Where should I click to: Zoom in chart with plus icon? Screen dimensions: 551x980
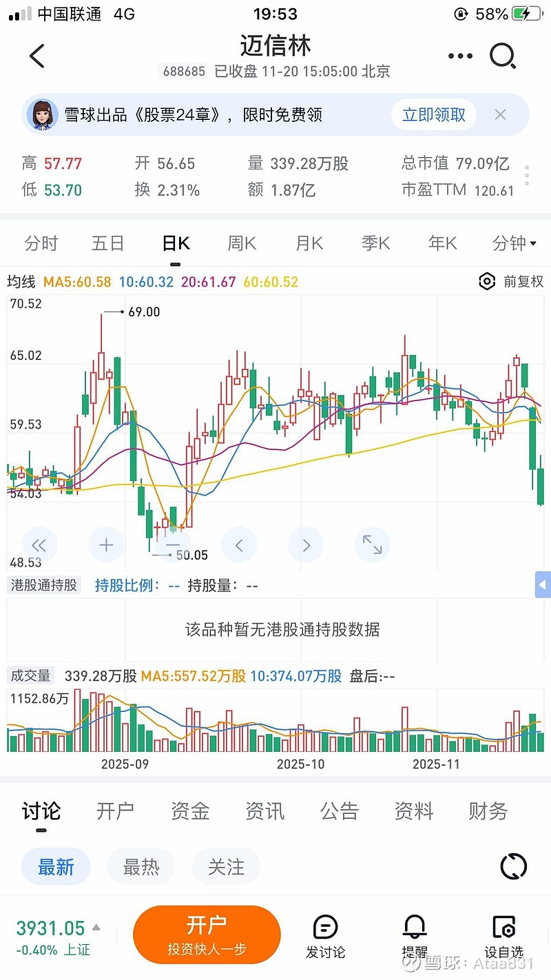[106, 545]
